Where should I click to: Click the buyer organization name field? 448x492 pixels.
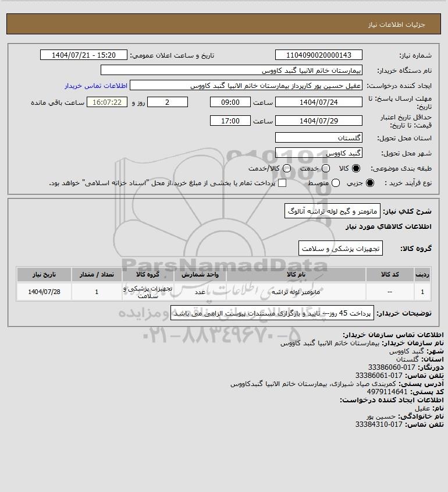tap(232, 70)
